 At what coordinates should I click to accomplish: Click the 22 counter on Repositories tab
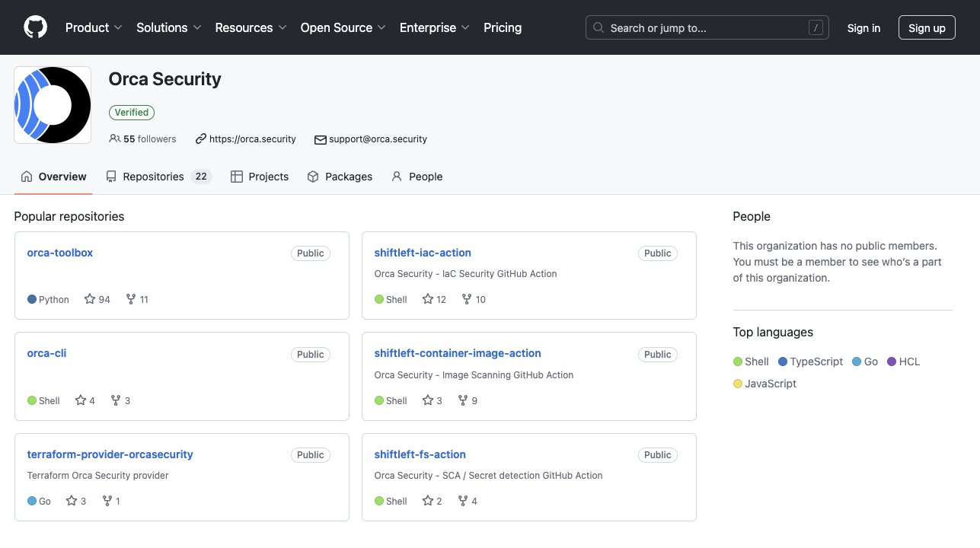pos(201,177)
